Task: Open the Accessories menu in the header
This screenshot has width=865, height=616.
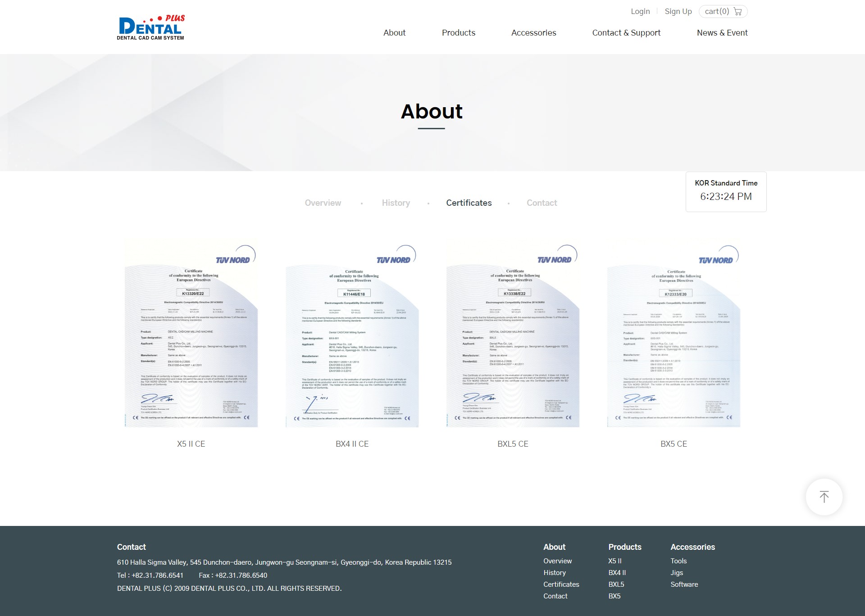Action: point(533,32)
